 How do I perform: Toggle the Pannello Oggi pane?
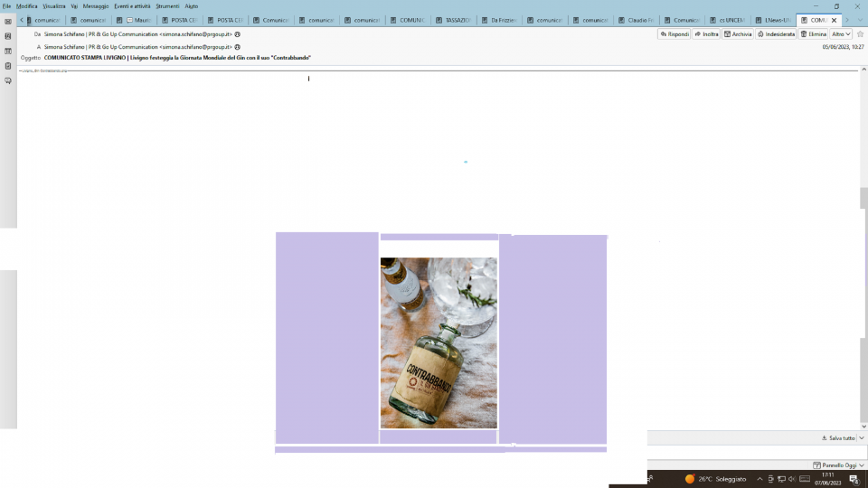[x=834, y=465]
